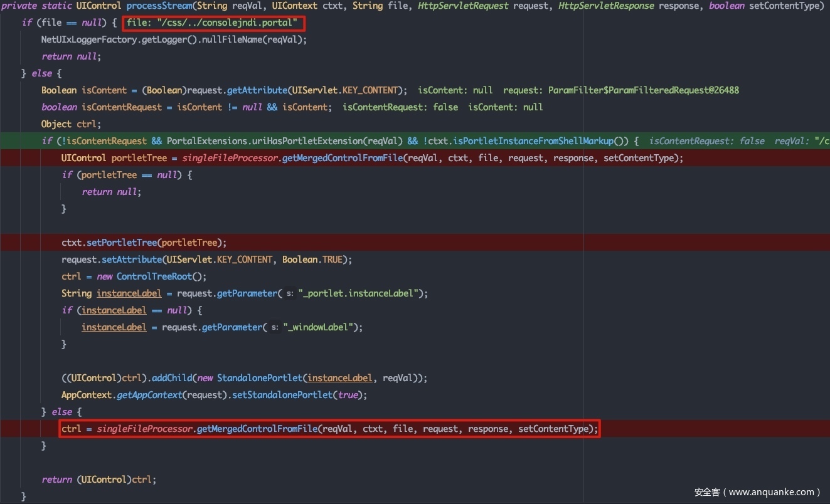Click the StandalonePortlet constructor name

[259, 378]
